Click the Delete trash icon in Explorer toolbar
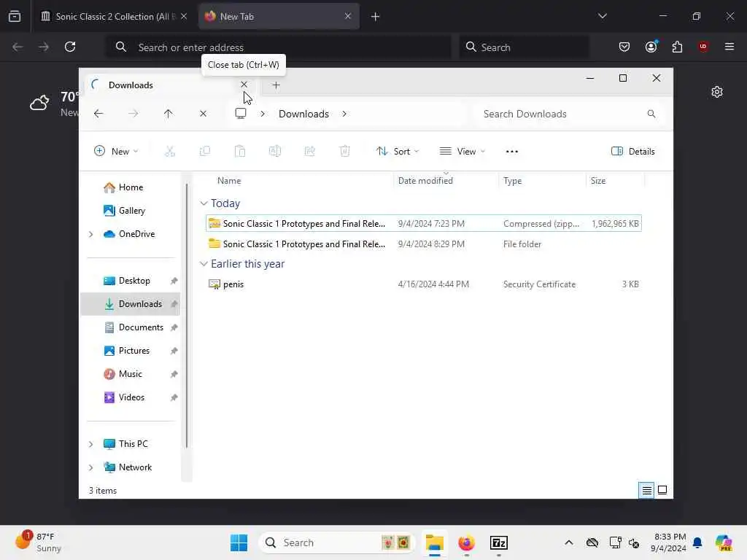Viewport: 747px width, 560px height. (x=344, y=152)
